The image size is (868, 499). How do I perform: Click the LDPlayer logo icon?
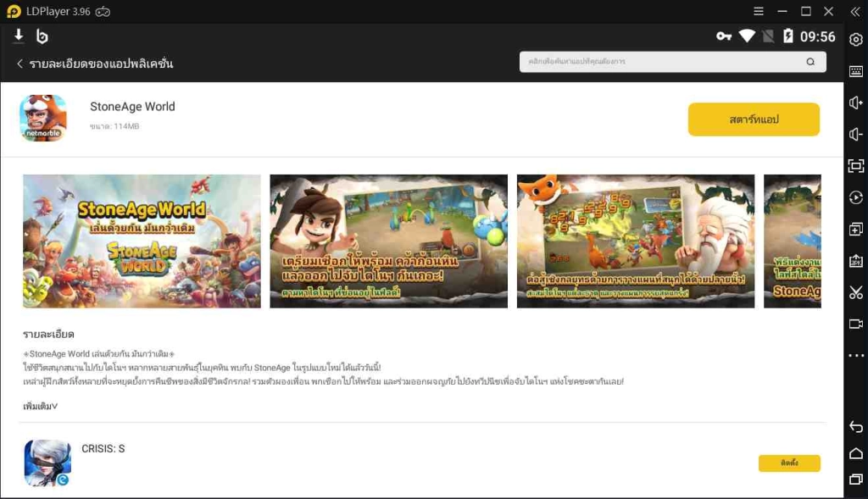pos(14,11)
